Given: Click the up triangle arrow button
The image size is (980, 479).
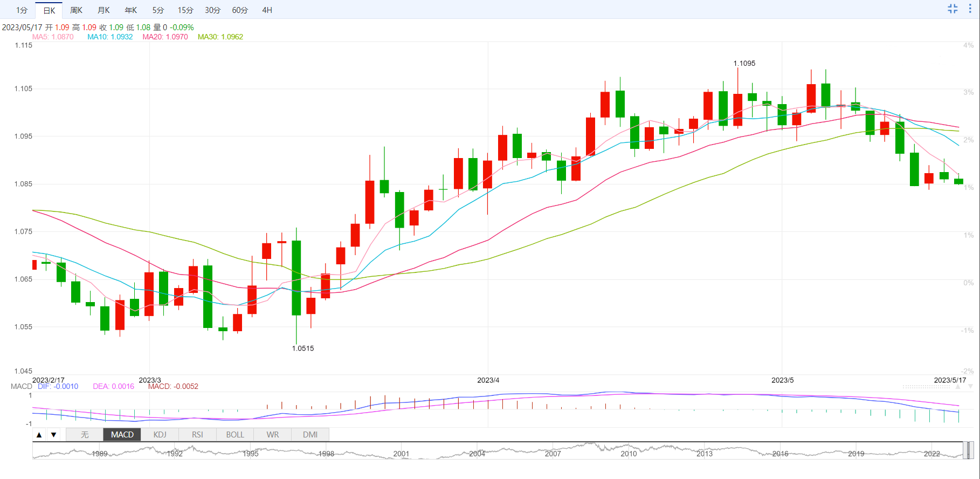Looking at the screenshot, I should [x=39, y=435].
